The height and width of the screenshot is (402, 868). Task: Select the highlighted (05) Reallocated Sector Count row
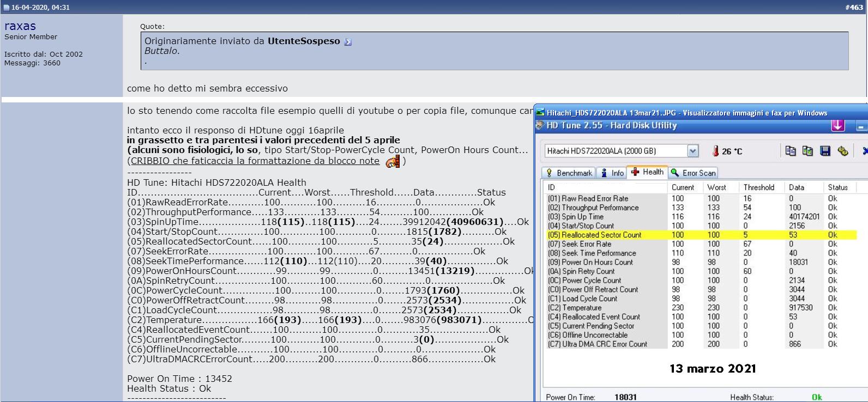(x=701, y=235)
